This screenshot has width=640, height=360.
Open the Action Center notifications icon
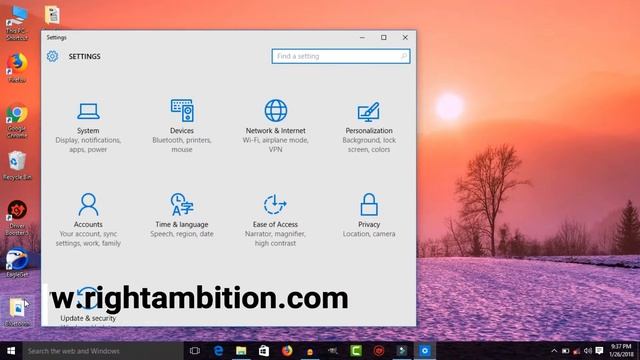pyautogui.click(x=599, y=351)
